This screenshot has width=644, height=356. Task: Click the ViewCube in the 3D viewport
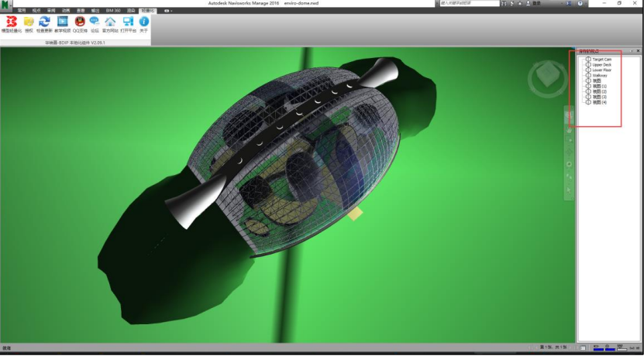(x=547, y=76)
